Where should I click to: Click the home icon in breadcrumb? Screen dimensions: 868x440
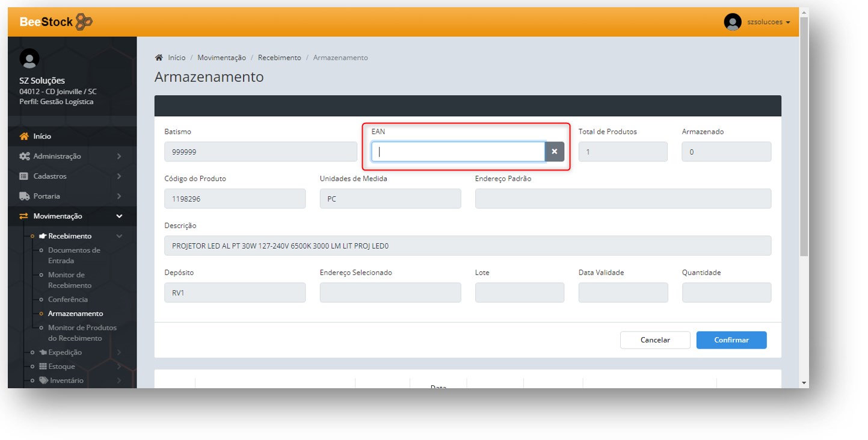coord(159,58)
